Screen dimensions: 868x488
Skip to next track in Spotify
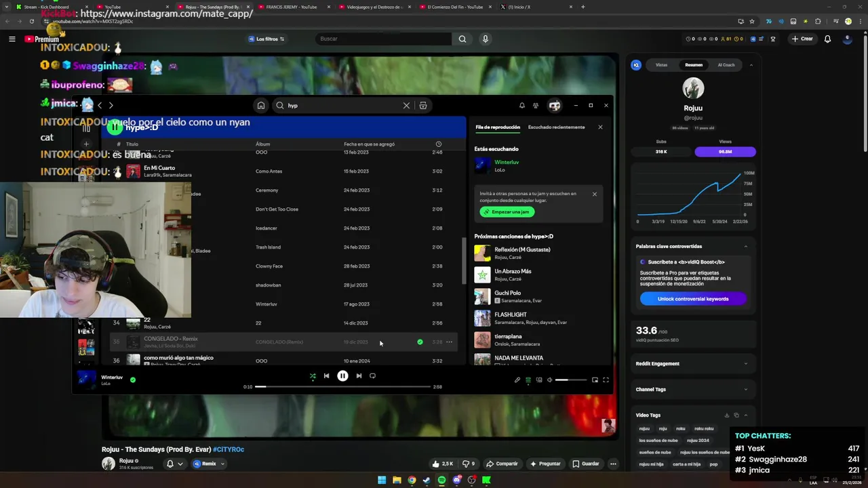[359, 376]
